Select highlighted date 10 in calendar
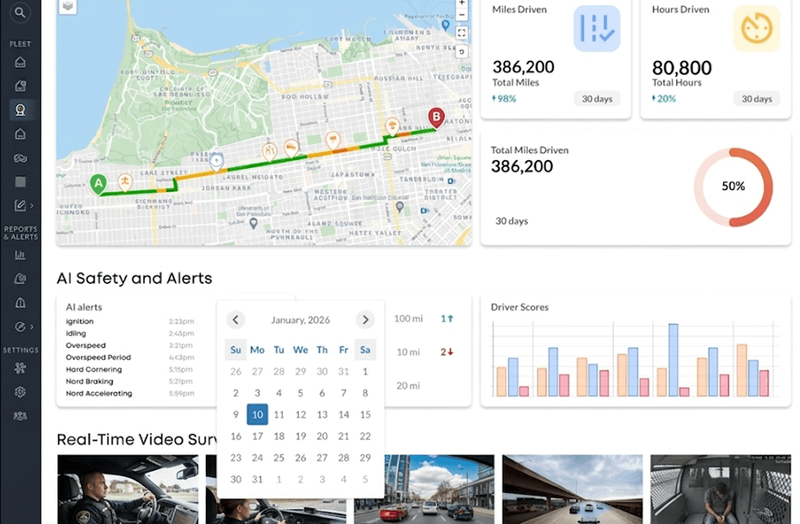 tap(257, 415)
